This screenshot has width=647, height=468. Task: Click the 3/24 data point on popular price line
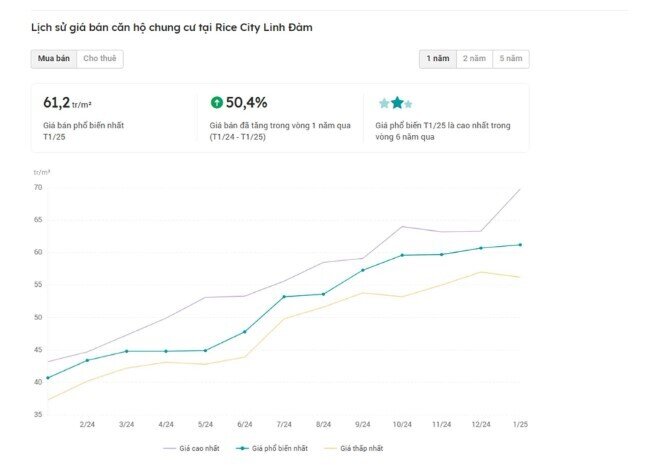pyautogui.click(x=127, y=351)
